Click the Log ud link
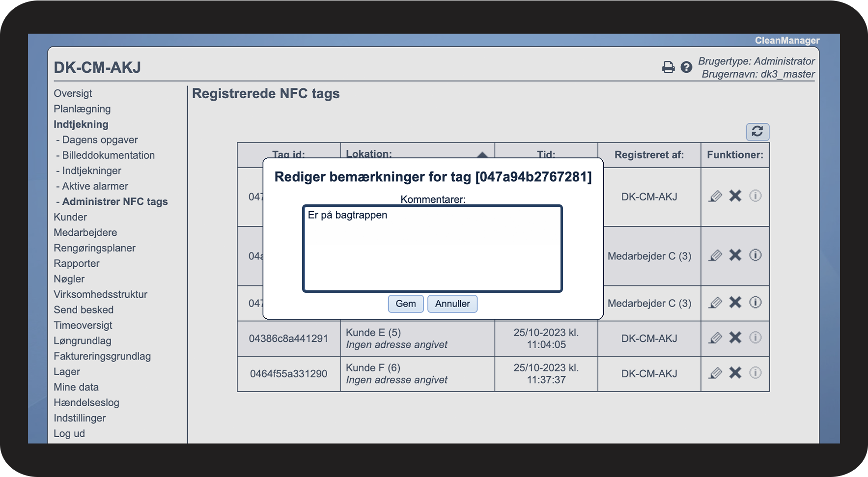Screen dimensions: 868x477 click(x=69, y=434)
